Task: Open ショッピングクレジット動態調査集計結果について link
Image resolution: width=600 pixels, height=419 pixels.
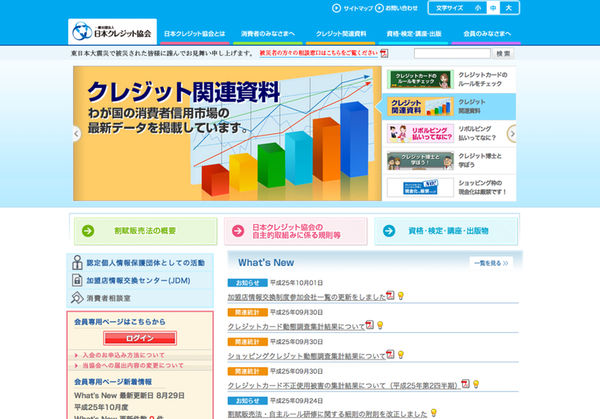Action: click(x=307, y=356)
